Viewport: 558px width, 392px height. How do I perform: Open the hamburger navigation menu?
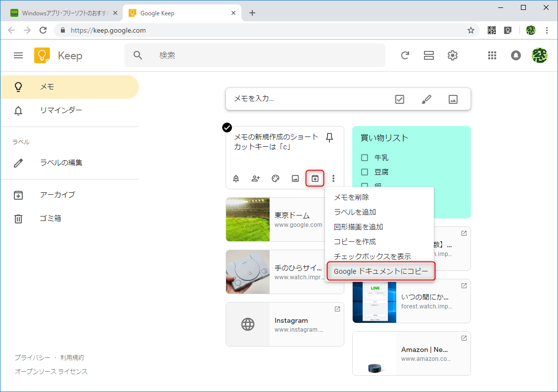[18, 55]
